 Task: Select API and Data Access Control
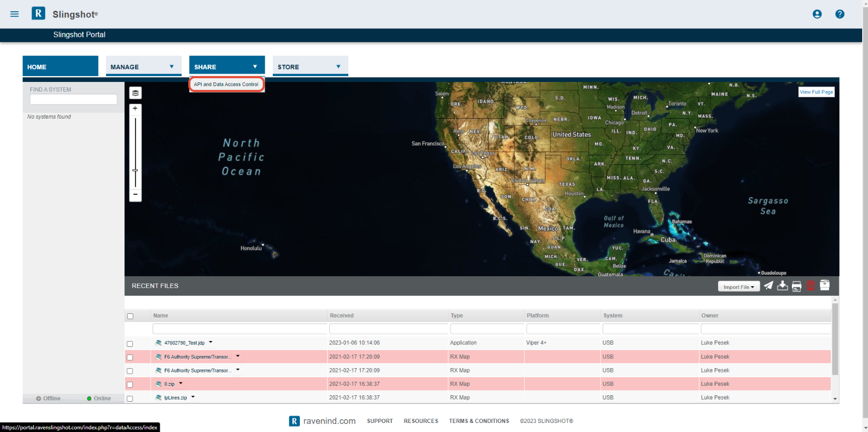click(226, 85)
